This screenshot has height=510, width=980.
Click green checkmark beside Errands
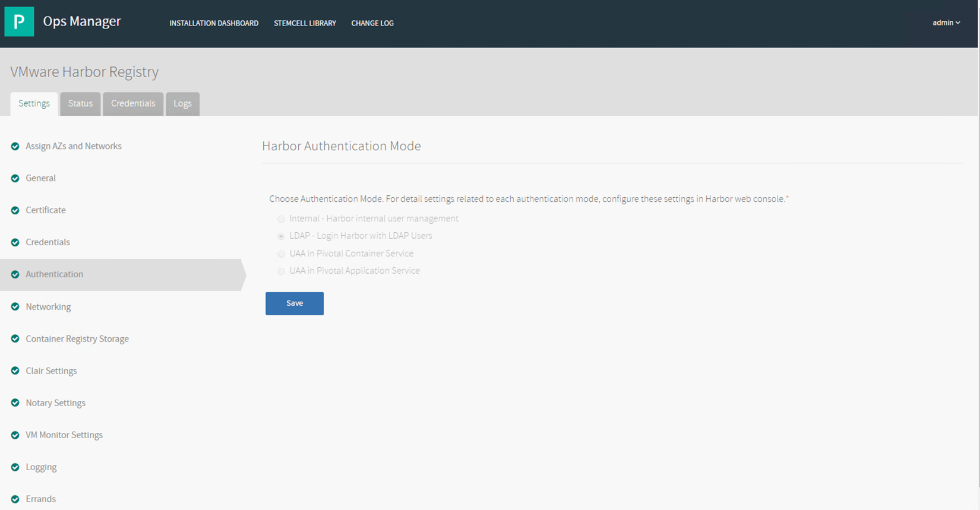15,499
